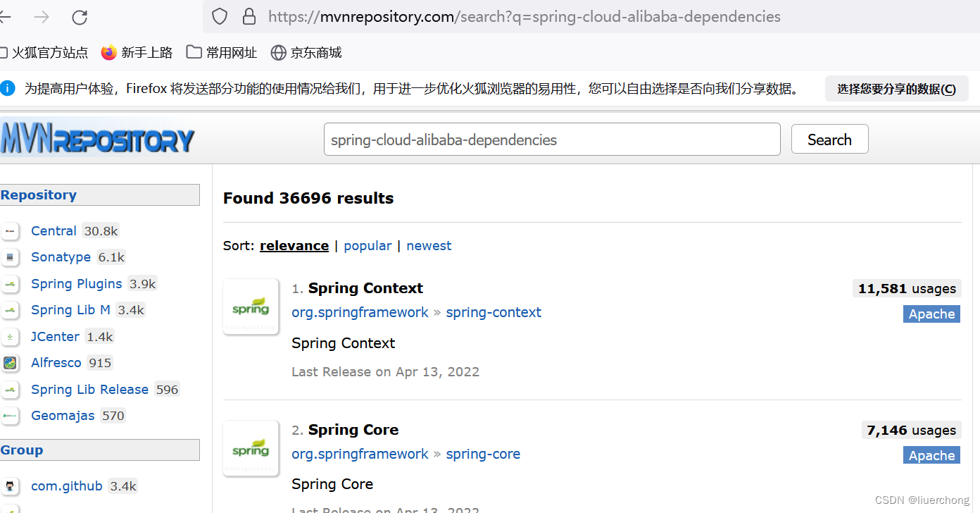Open the Spring Core result title

(353, 430)
